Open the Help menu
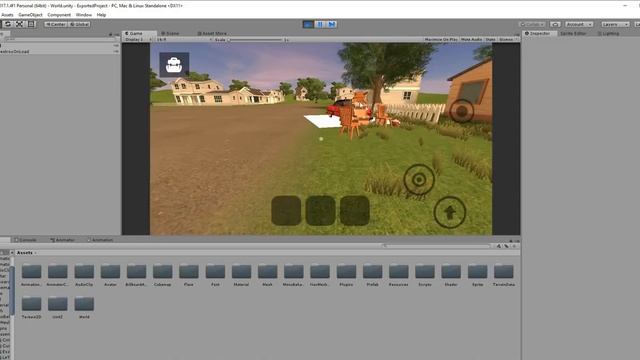Screen dimensions: 640x360 pos(101,15)
